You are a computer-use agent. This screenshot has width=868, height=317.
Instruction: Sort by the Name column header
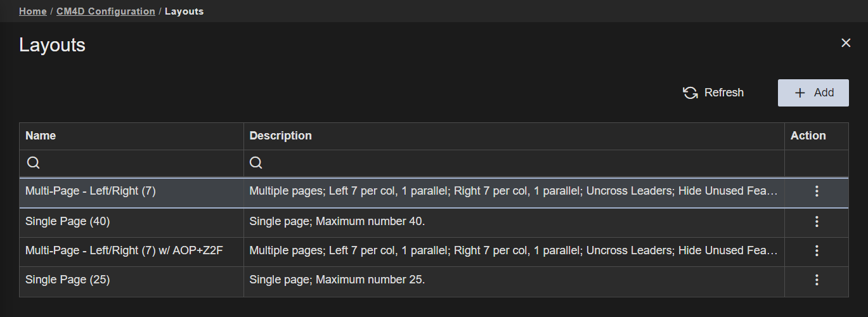(41, 136)
